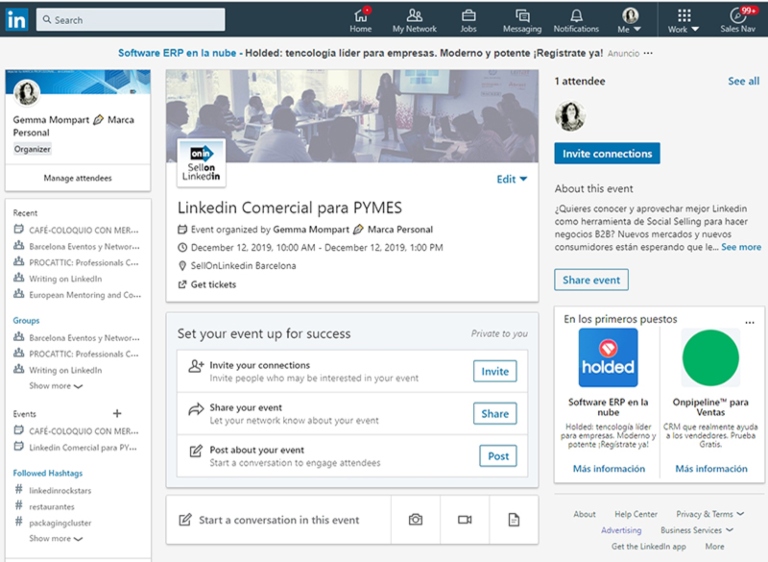This screenshot has height=562, width=768.
Task: Click the attendee profile photo
Action: pyautogui.click(x=570, y=116)
